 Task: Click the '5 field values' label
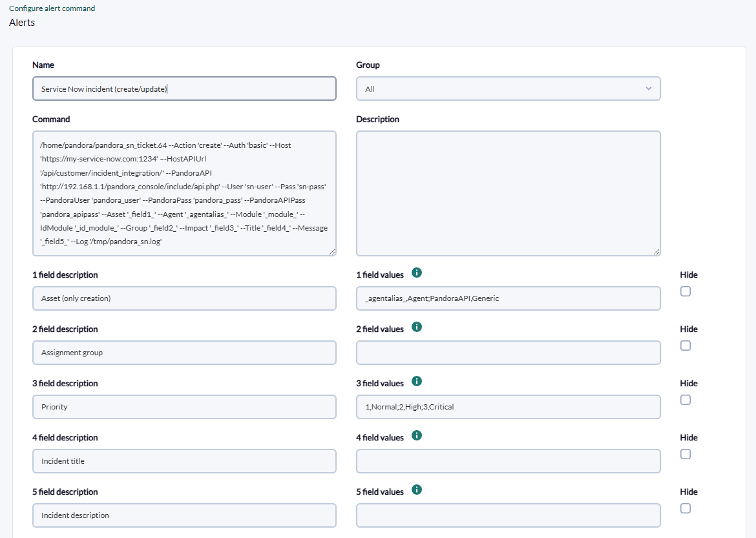click(x=380, y=491)
